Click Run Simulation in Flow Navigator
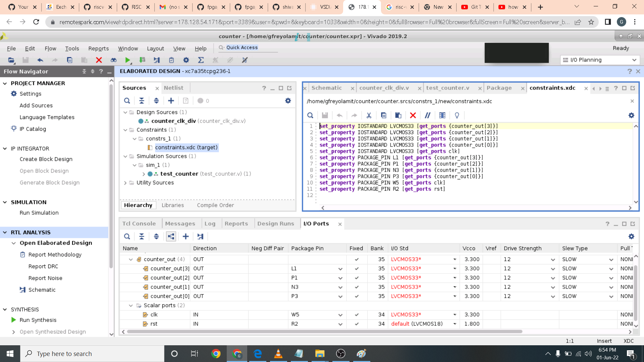The height and width of the screenshot is (362, 644). tap(39, 213)
